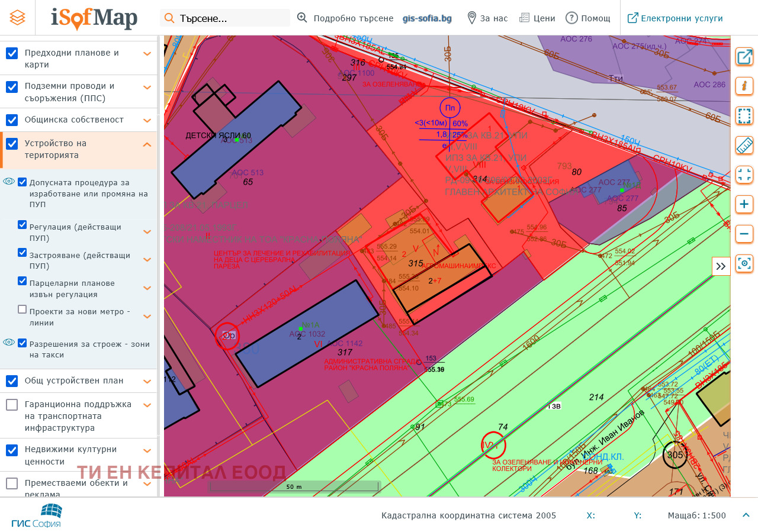Toggle eye icon for Разрешения за строеж
This screenshot has height=532, width=758.
click(x=9, y=342)
